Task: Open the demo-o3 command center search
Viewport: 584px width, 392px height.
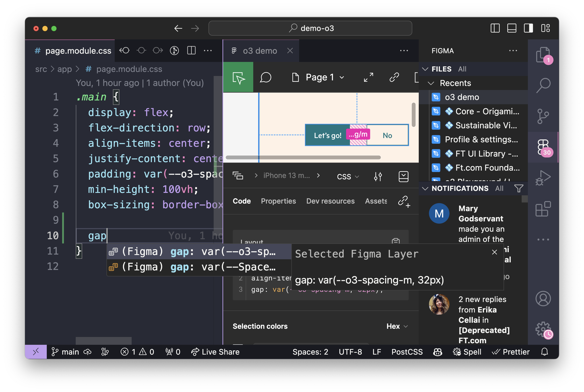Action: (310, 28)
